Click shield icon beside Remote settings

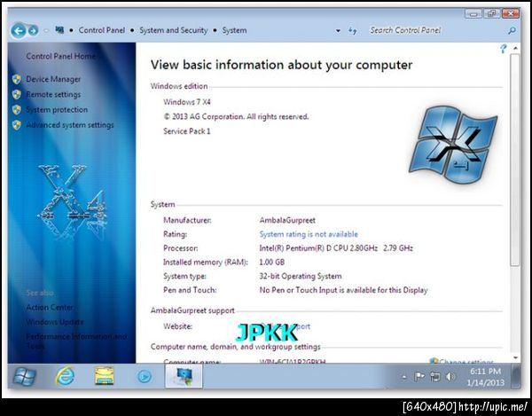click(17, 94)
